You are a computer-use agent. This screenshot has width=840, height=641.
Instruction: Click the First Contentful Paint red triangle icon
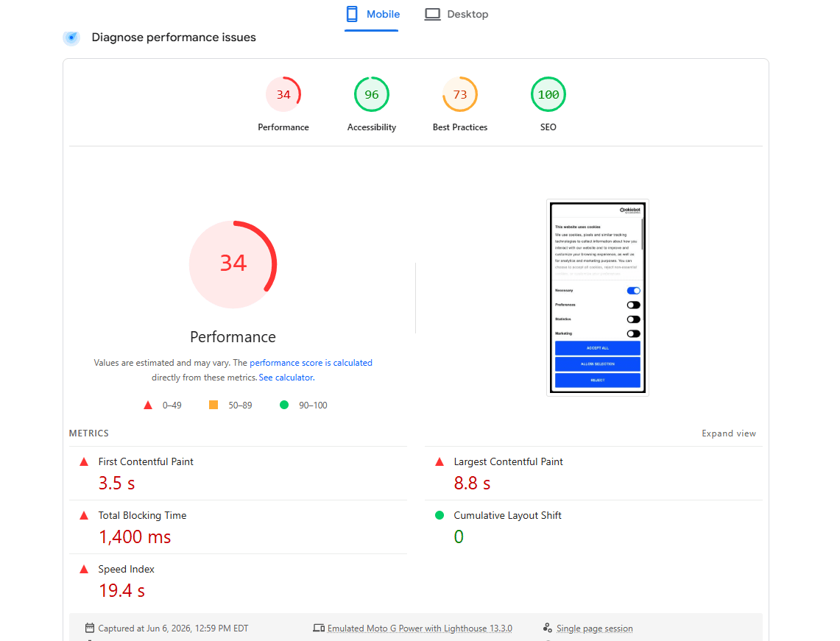click(84, 461)
